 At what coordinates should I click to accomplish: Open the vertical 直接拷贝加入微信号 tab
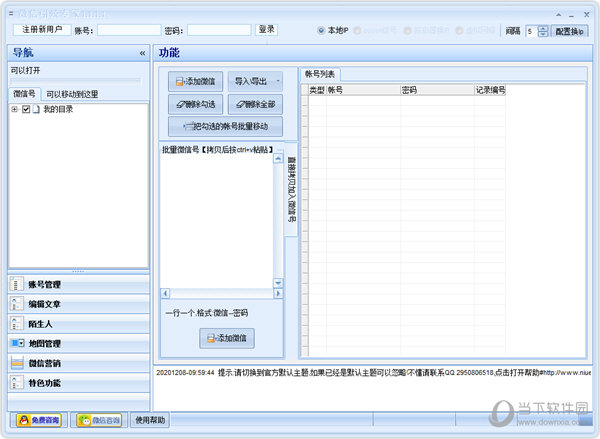(291, 189)
